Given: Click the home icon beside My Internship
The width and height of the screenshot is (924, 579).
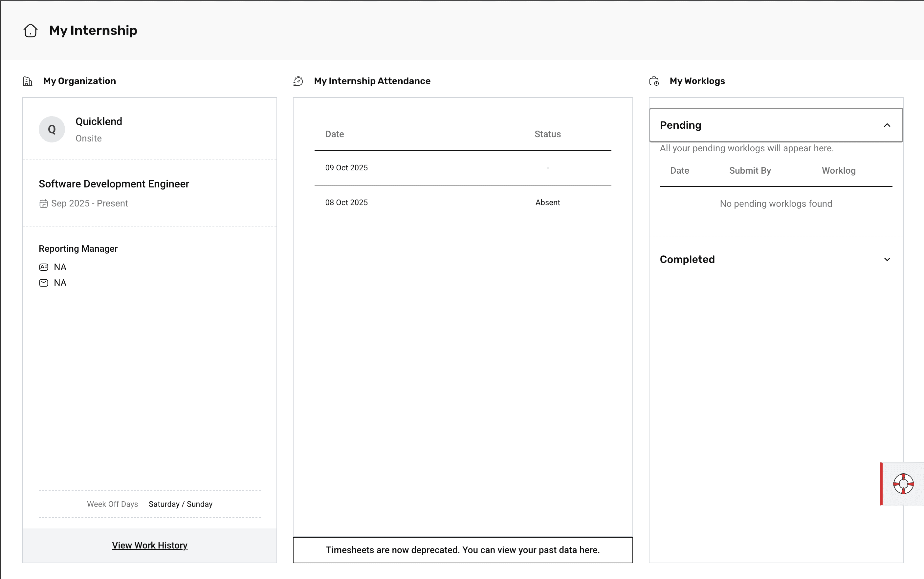Looking at the screenshot, I should (x=30, y=31).
